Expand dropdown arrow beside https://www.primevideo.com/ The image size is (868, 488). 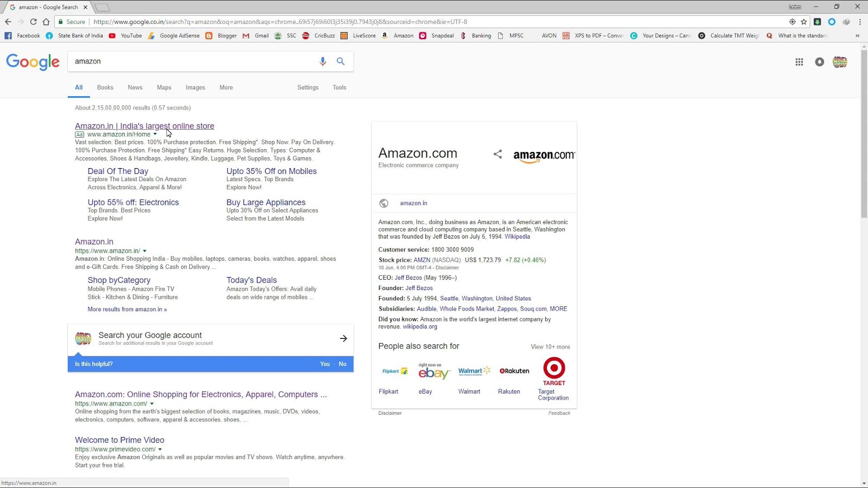(x=160, y=450)
